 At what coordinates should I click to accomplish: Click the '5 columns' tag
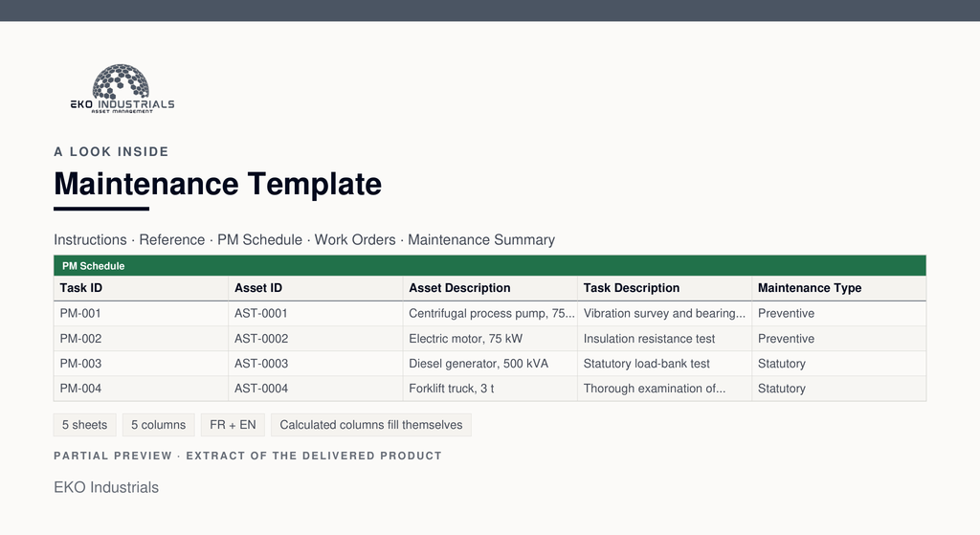click(158, 425)
